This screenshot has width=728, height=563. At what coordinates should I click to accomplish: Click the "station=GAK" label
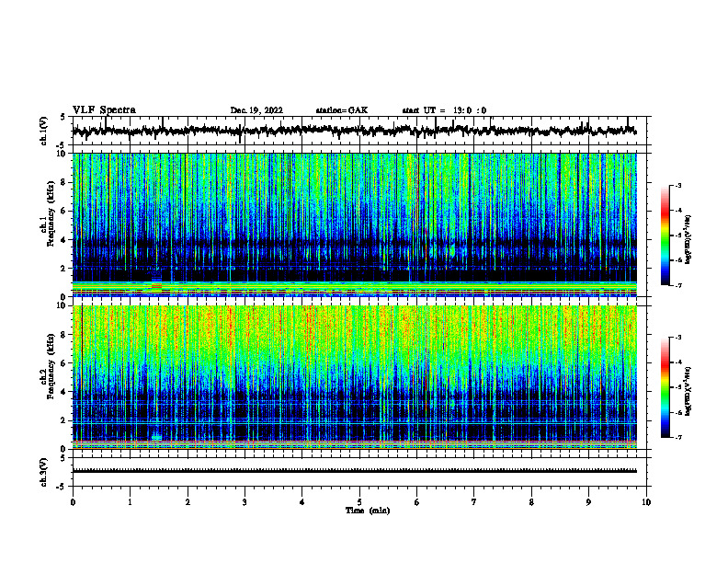point(342,110)
